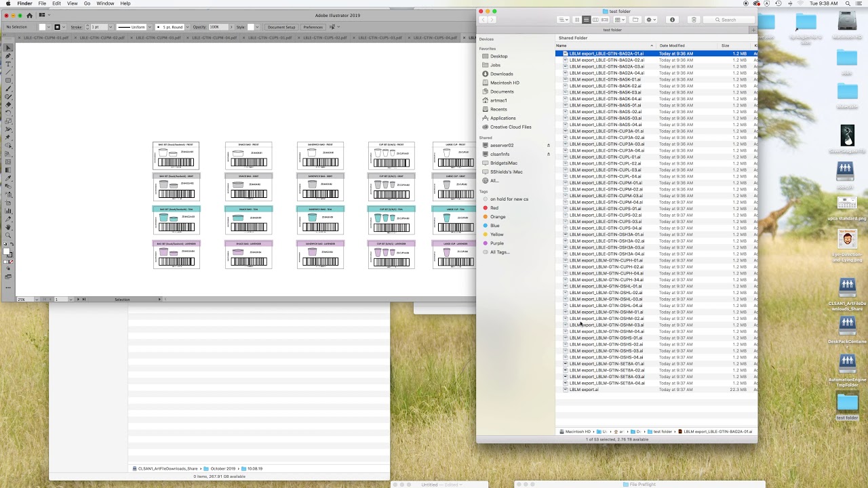This screenshot has height=488, width=868.
Task: Open Applications in Finder sidebar
Action: 502,118
